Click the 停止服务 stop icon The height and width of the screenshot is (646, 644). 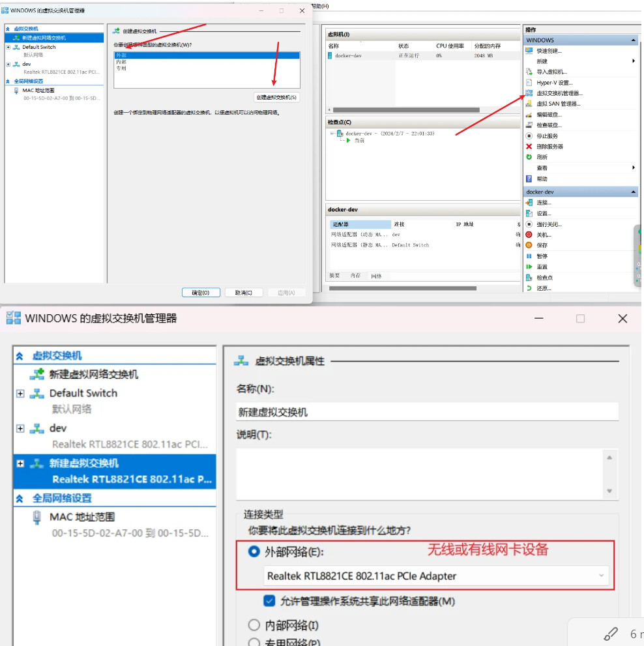[529, 136]
